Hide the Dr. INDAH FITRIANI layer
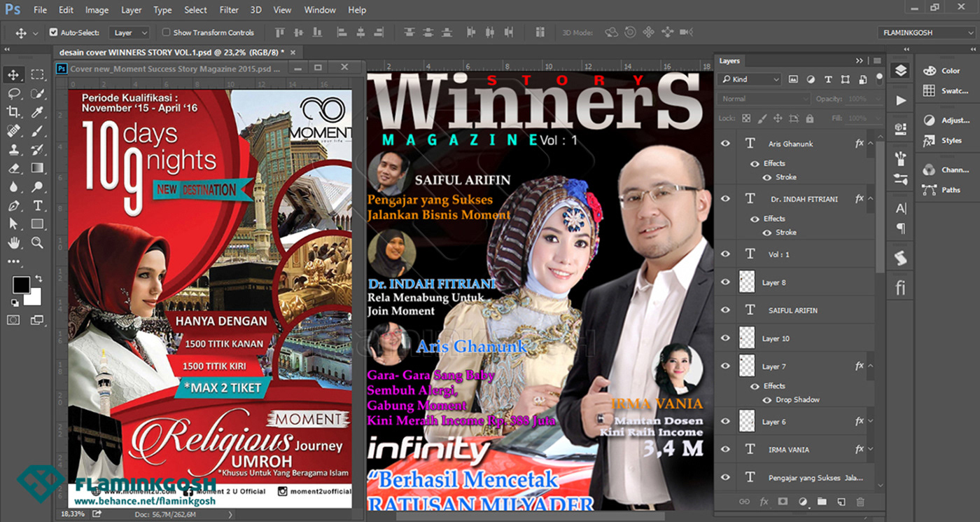Screen dimensions: 980x522 click(725, 199)
